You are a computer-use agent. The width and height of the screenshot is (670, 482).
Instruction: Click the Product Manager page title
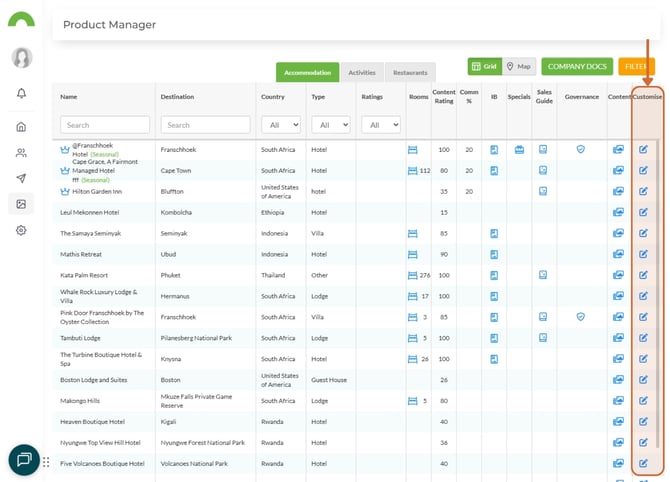click(109, 25)
